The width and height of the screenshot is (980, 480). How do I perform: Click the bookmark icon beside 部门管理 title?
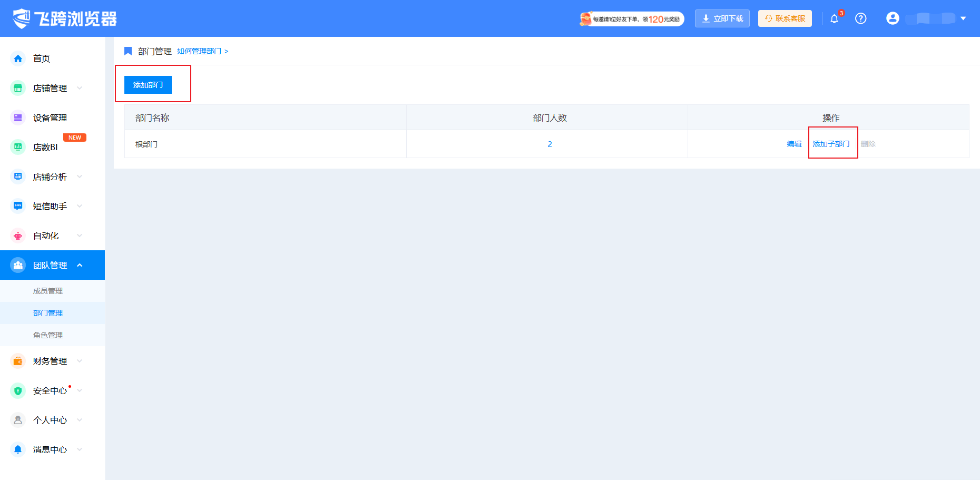point(128,51)
